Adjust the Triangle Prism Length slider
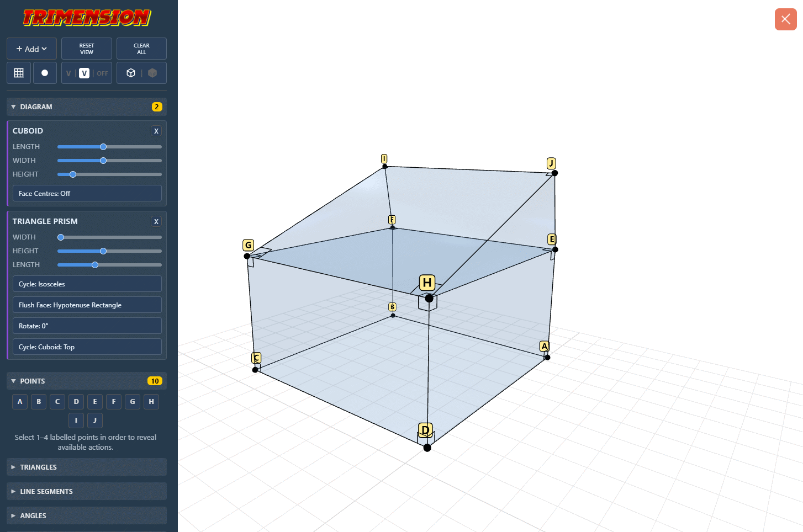The width and height of the screenshot is (803, 532). pyautogui.click(x=109, y=265)
